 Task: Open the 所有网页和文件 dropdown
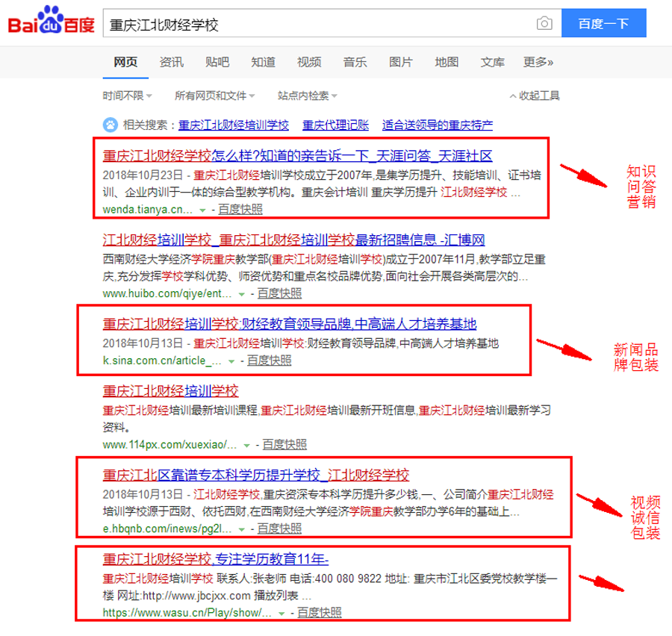215,96
